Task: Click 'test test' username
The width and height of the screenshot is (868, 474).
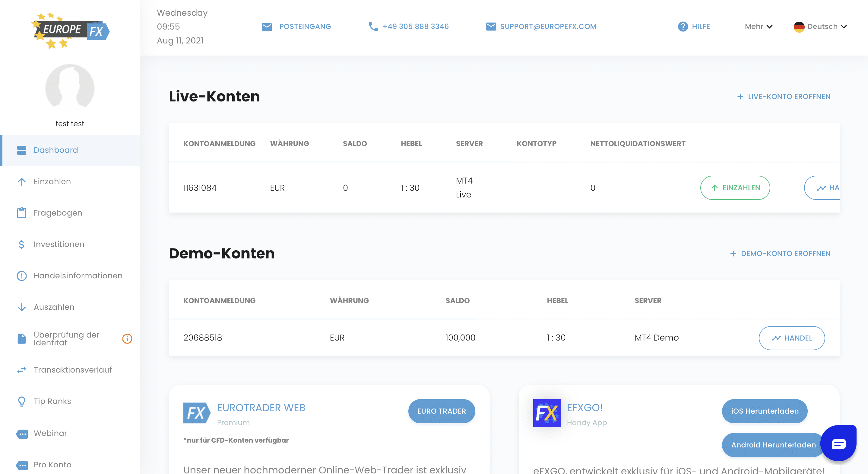Action: pyautogui.click(x=70, y=124)
